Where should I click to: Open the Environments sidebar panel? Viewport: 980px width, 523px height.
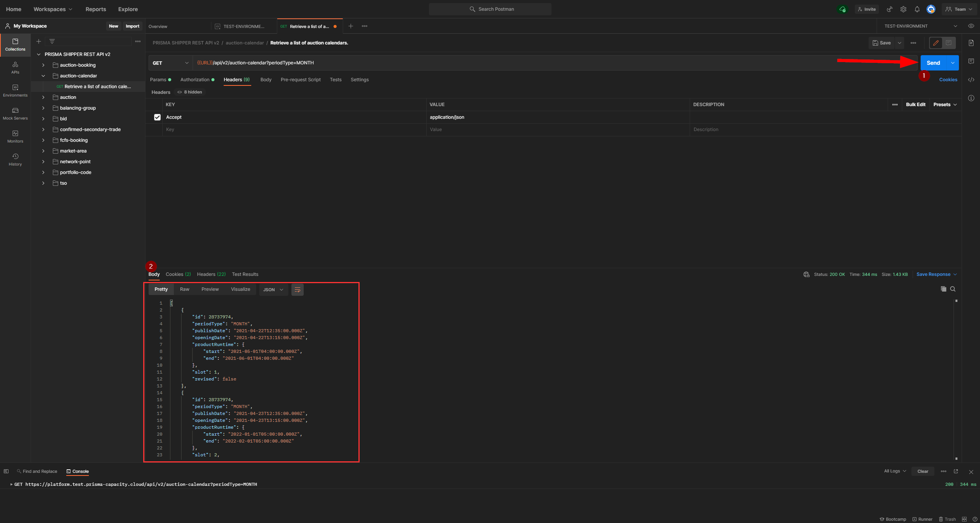coord(15,90)
